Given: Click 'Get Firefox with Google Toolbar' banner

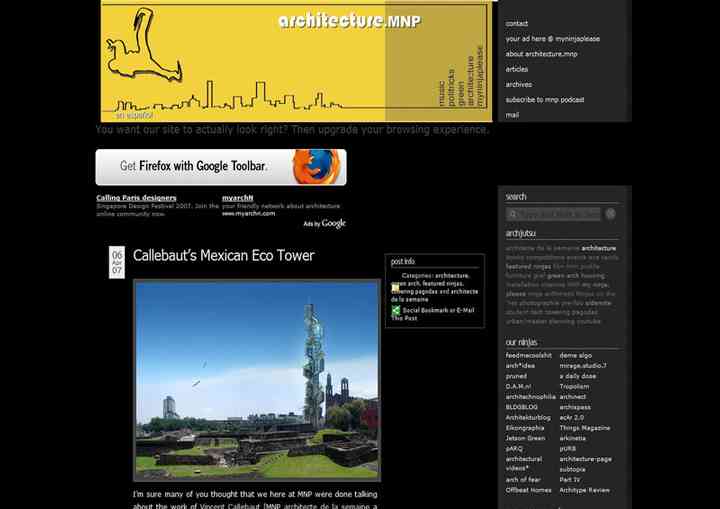Looking at the screenshot, I should pos(221,167).
